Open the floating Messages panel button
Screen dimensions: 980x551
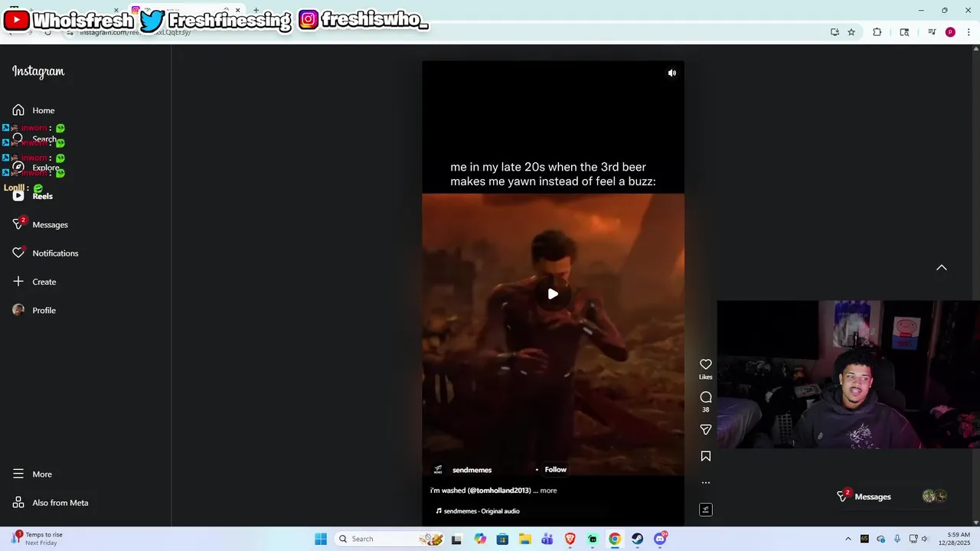(x=892, y=497)
